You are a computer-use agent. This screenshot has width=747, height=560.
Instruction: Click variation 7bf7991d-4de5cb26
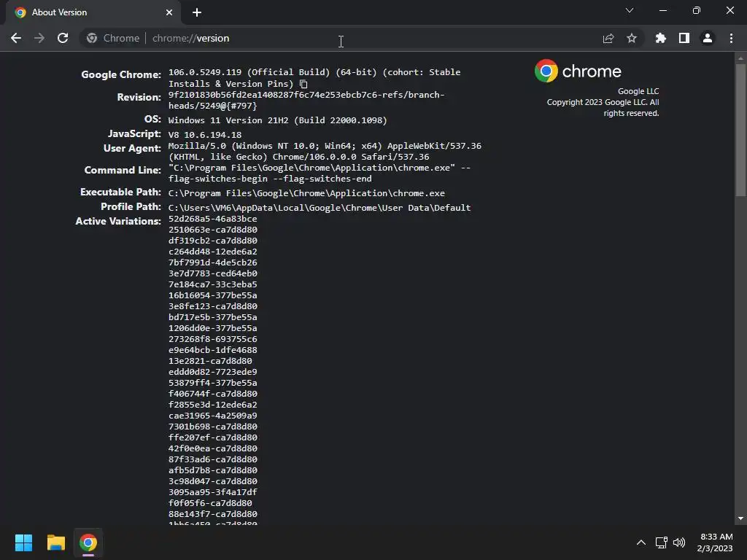click(x=213, y=262)
